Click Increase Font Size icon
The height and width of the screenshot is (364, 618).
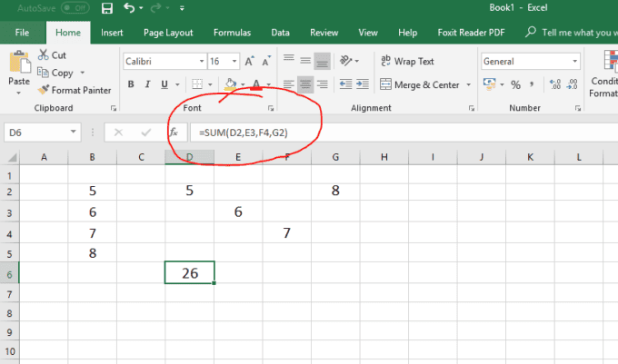pyautogui.click(x=249, y=62)
